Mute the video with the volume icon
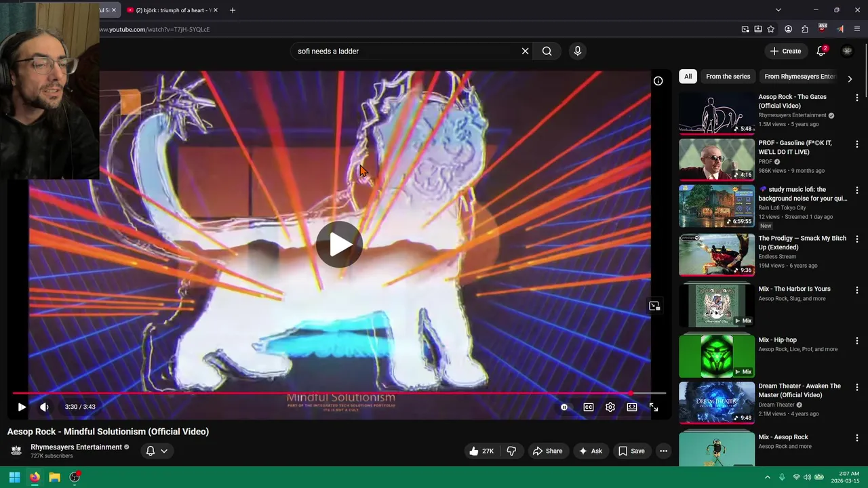The height and width of the screenshot is (488, 868). coord(44,407)
